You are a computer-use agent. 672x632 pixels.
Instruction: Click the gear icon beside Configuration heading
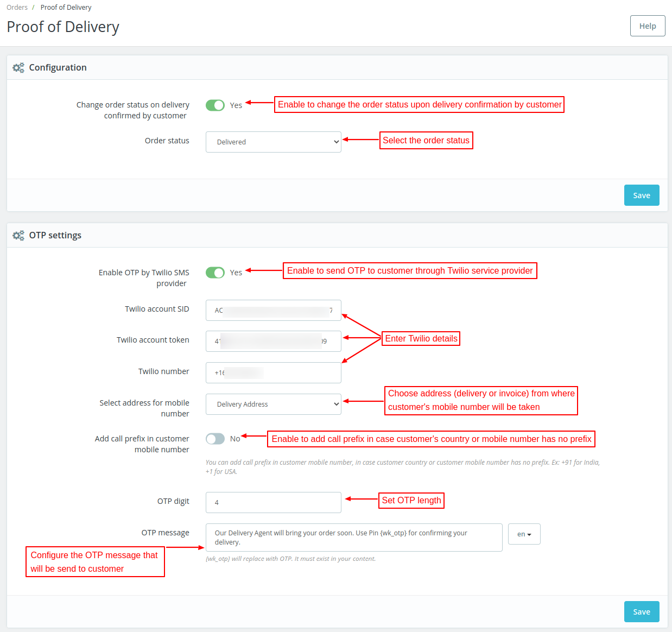(x=18, y=67)
